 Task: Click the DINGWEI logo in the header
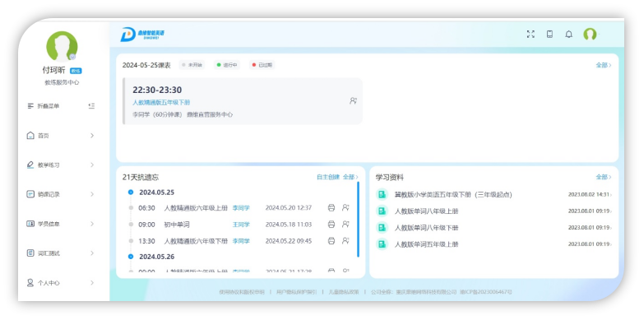pyautogui.click(x=142, y=34)
